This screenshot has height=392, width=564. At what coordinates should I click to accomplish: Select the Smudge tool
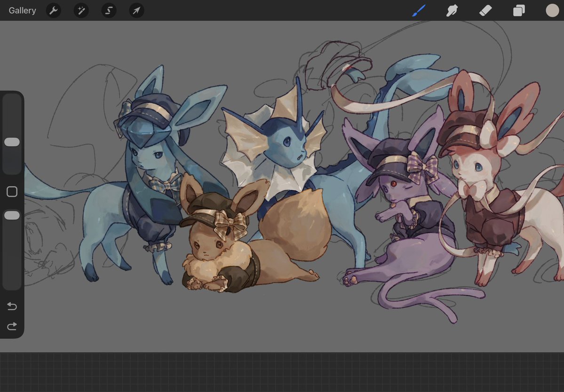[x=452, y=10]
